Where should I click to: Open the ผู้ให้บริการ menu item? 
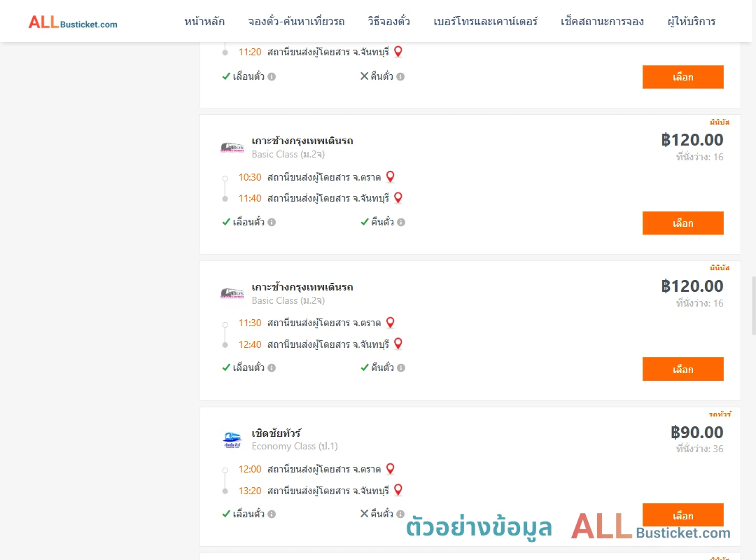pyautogui.click(x=692, y=22)
